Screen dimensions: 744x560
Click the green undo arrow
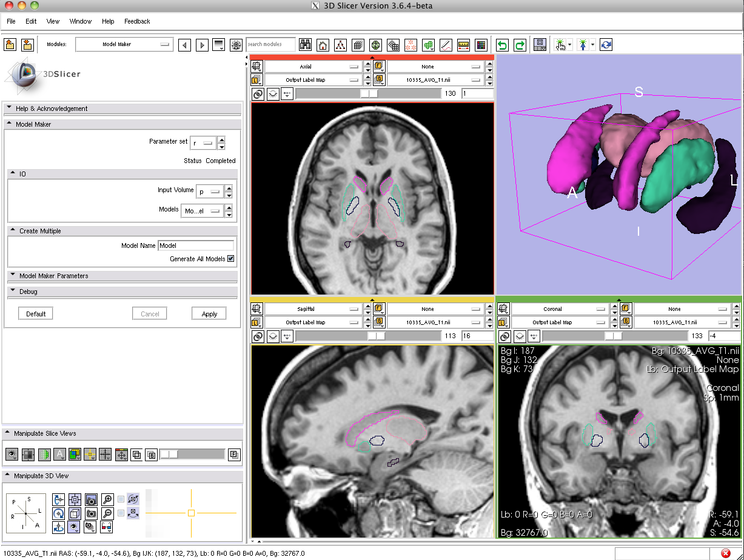coord(502,45)
